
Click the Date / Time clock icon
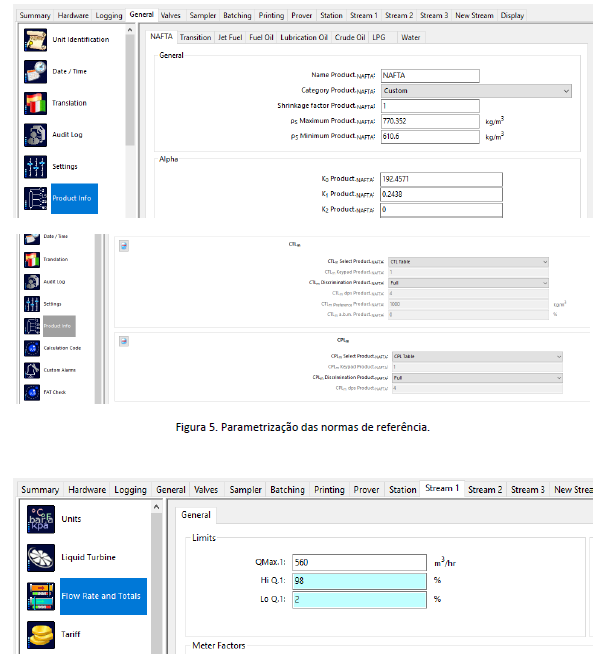coord(35,72)
